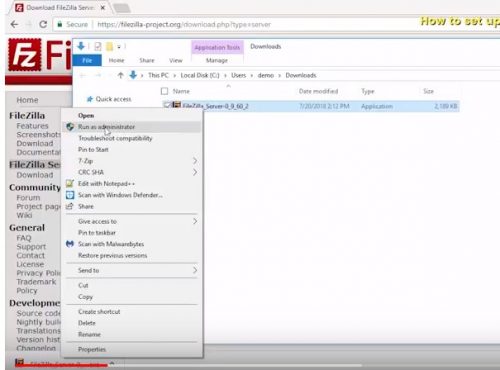Expand the CRC SHA submenu
The image size is (500, 370).
[x=195, y=172]
